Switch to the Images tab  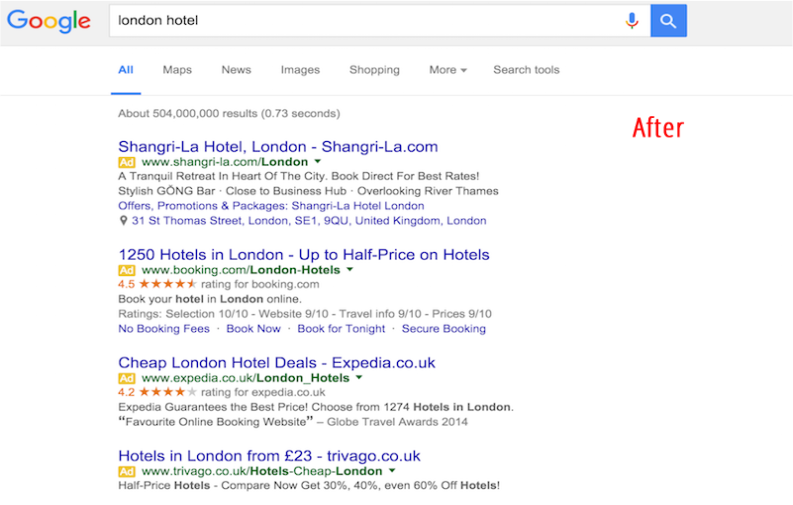tap(300, 70)
